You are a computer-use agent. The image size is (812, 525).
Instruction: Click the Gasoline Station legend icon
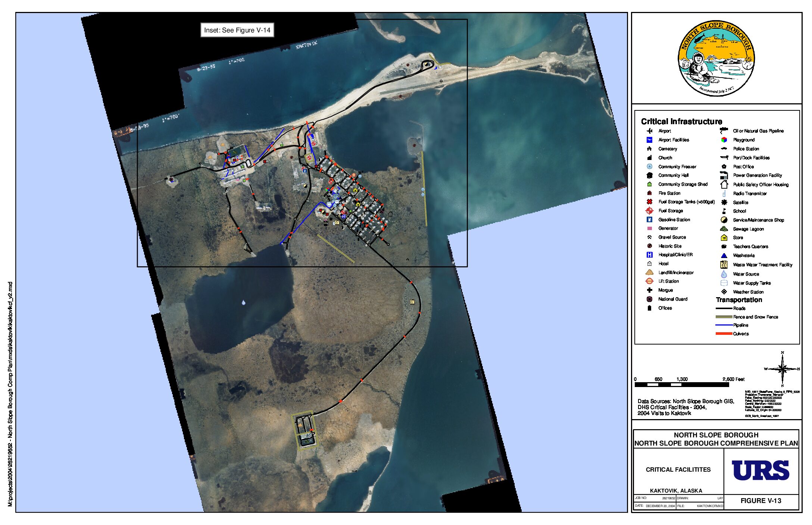649,220
